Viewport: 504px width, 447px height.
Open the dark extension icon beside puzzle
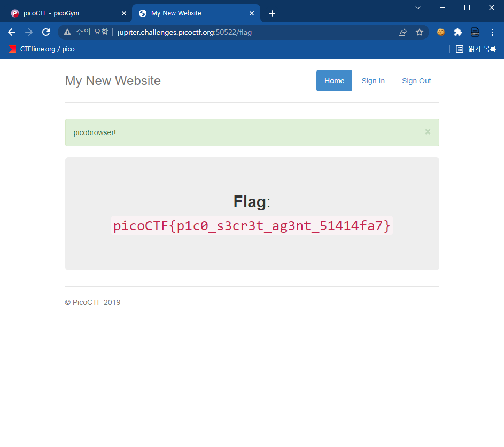point(475,32)
